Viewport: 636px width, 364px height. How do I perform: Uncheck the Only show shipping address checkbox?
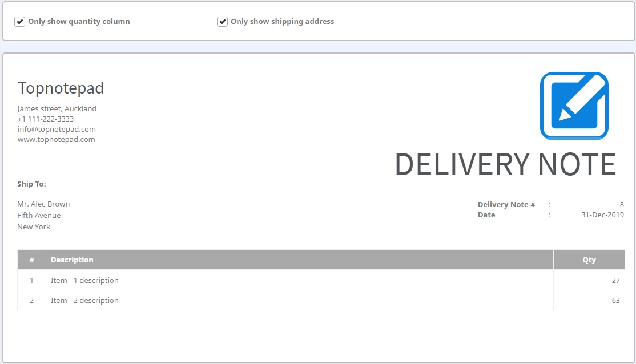(x=222, y=22)
